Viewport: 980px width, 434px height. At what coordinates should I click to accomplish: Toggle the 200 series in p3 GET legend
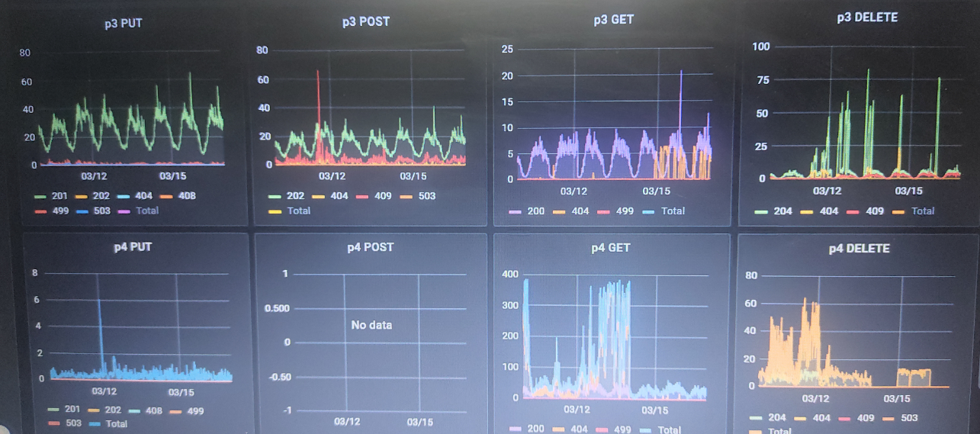click(x=528, y=211)
